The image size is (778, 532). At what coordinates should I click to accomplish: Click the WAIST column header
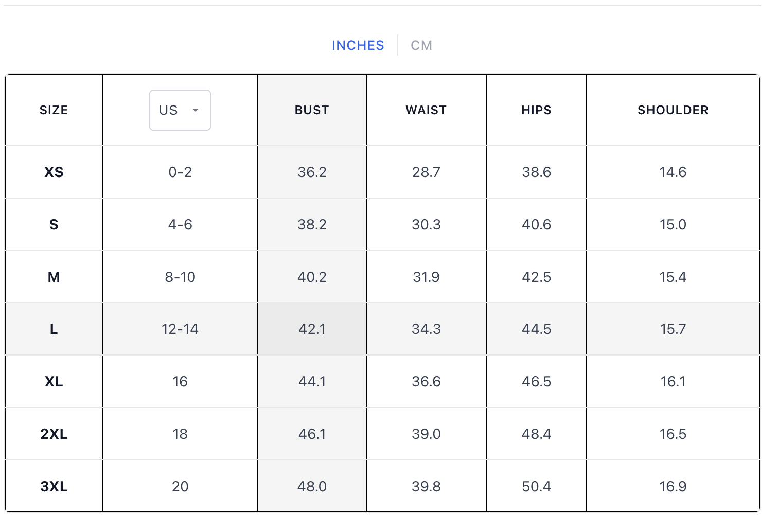pos(426,110)
